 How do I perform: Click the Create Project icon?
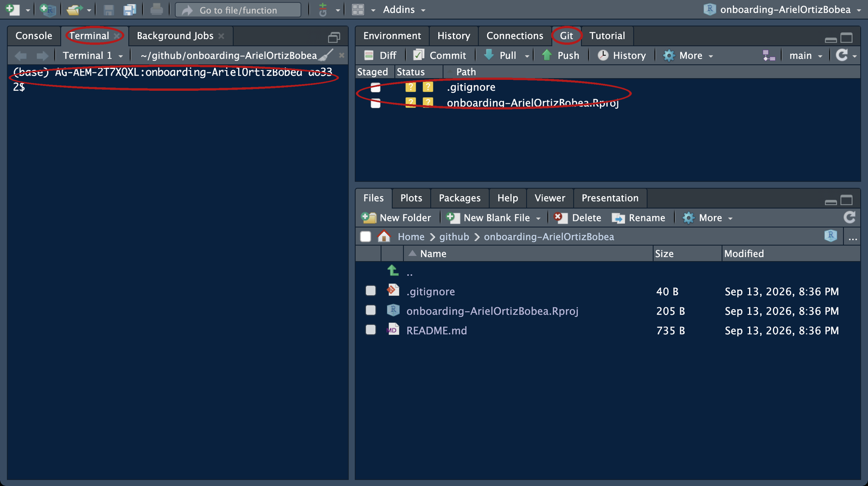[48, 9]
